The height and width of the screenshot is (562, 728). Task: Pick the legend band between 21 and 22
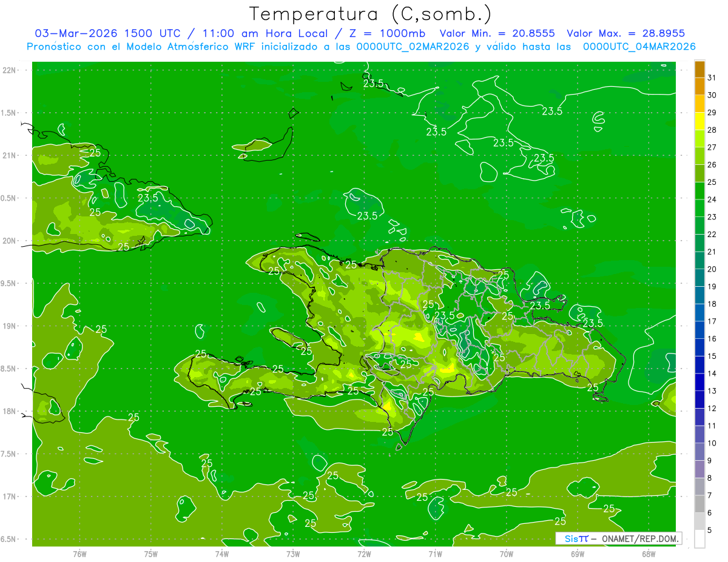coord(699,243)
